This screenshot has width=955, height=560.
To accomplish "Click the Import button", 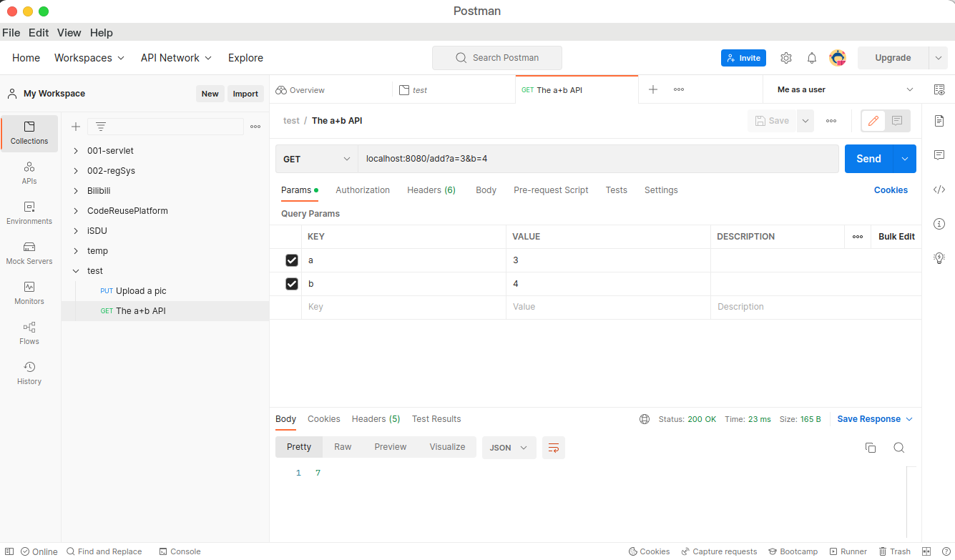I will click(x=245, y=94).
